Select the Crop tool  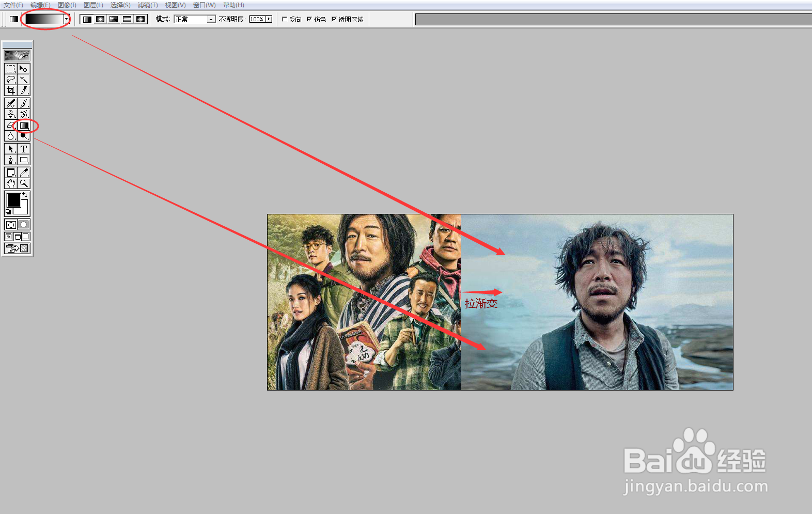11,90
